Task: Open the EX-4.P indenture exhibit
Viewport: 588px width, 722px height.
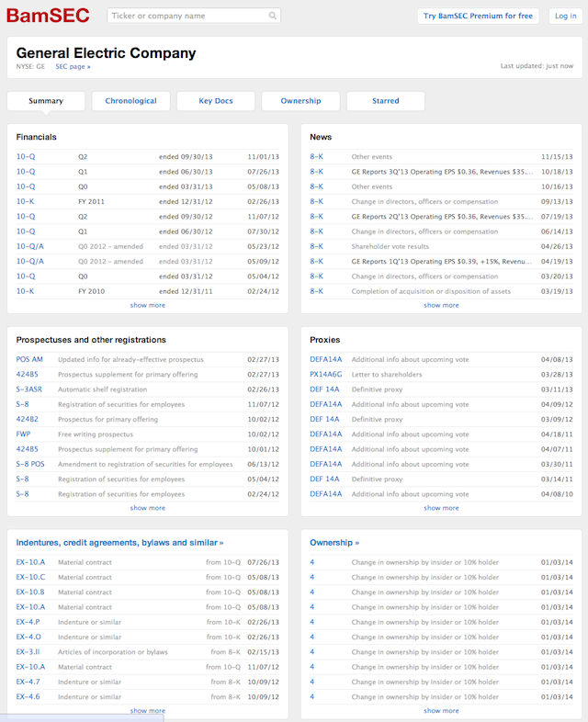Action: coord(28,622)
